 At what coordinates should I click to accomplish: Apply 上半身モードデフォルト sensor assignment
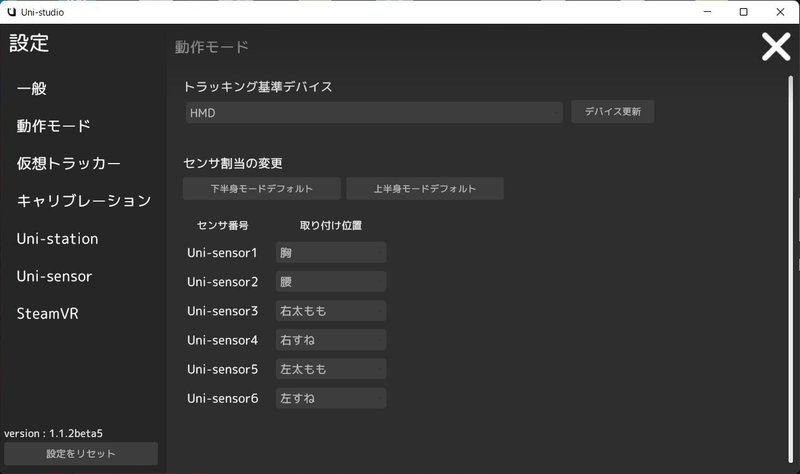[x=425, y=188]
